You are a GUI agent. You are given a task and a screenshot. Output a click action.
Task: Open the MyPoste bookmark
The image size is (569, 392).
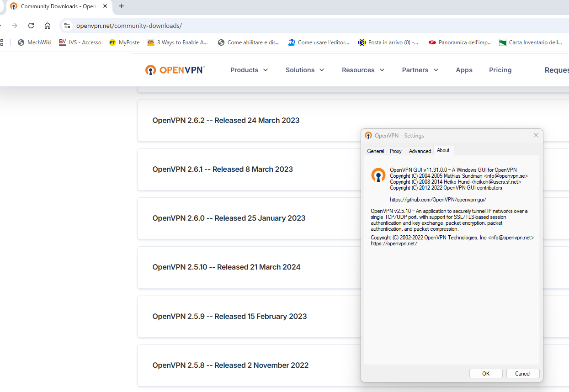124,42
